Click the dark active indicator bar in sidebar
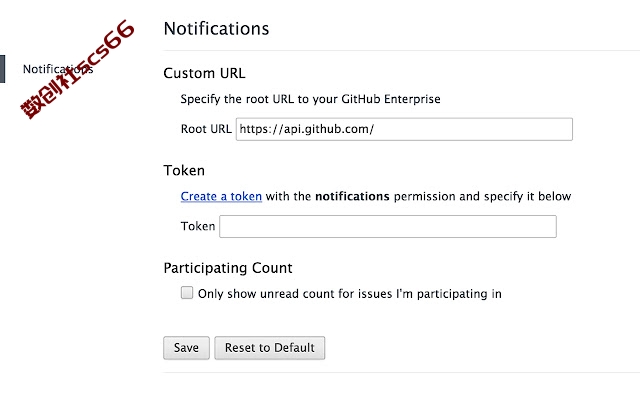Viewport: 640px width, 400px height. coord(2,69)
